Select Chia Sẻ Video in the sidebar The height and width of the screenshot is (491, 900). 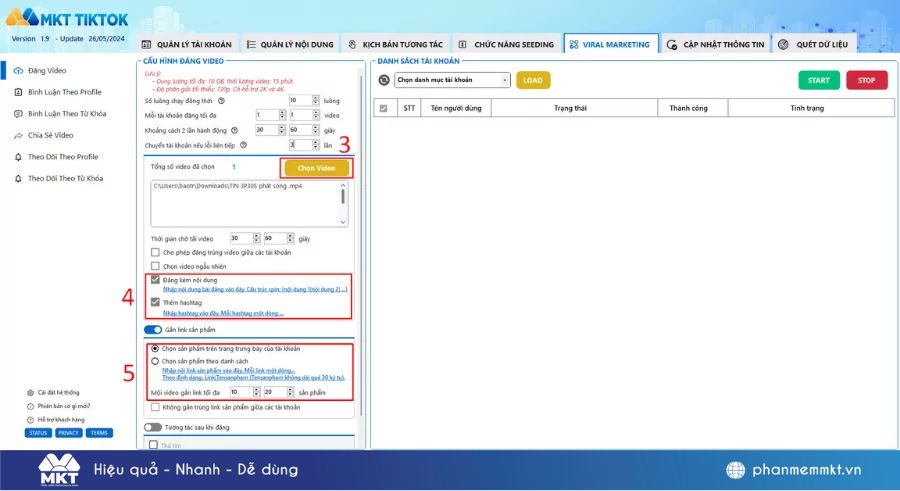[51, 136]
